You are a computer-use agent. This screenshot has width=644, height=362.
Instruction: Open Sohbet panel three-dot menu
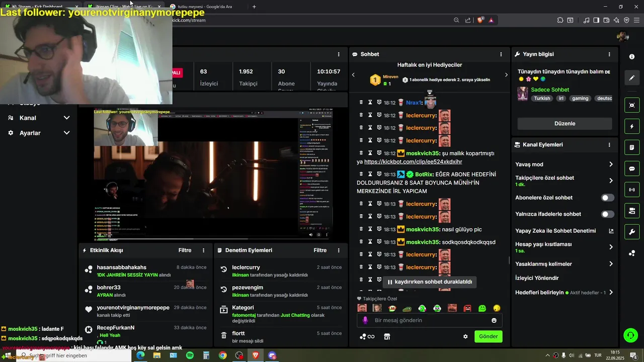(501, 54)
